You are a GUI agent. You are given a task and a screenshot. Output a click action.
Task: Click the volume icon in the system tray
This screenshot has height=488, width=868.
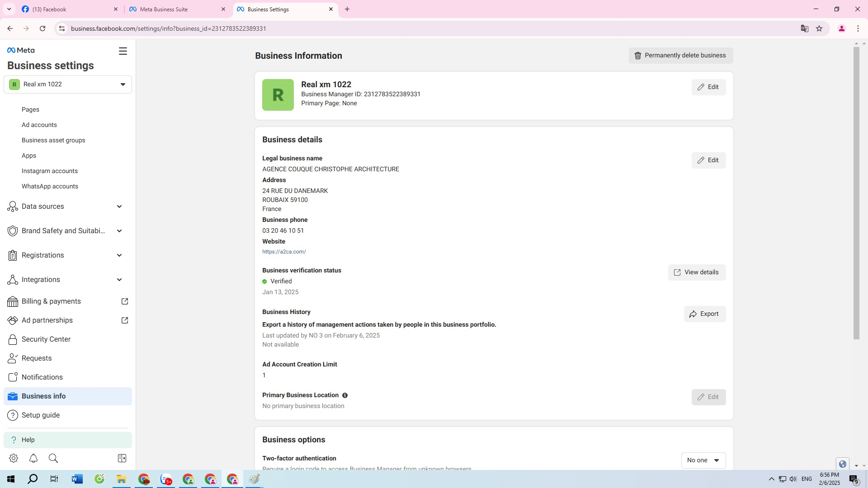793,479
